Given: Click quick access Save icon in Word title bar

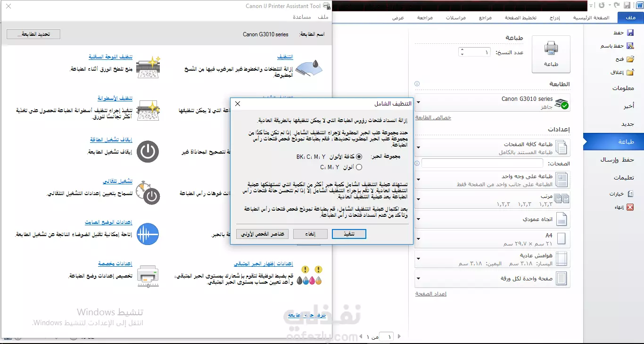Looking at the screenshot, I should tap(627, 5).
